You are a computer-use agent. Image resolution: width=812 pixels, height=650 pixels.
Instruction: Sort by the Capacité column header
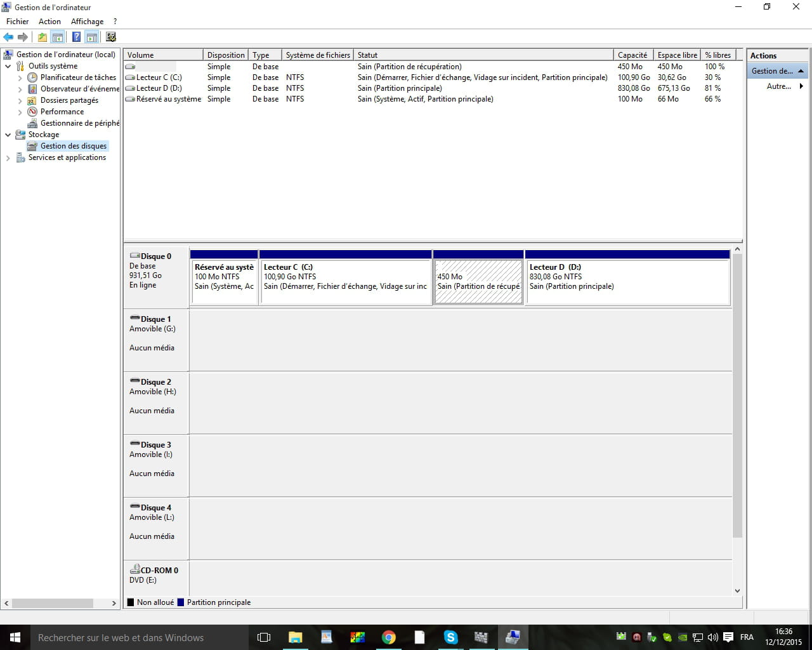(632, 55)
